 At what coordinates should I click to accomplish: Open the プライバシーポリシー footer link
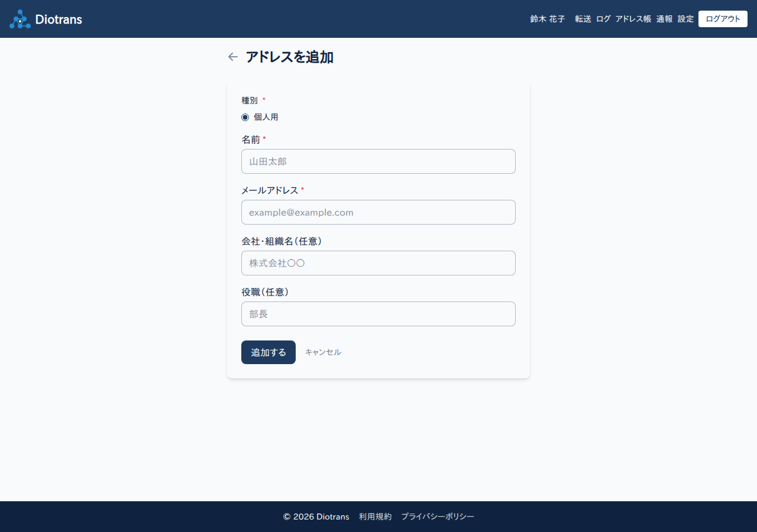438,517
